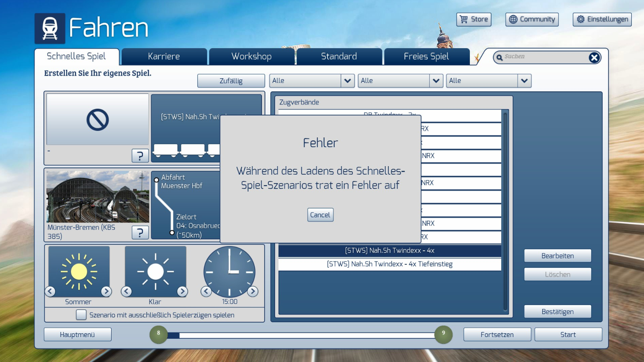This screenshot has width=644, height=362.
Task: Click the Zielort 04: Osnabrueck label
Action: (198, 226)
